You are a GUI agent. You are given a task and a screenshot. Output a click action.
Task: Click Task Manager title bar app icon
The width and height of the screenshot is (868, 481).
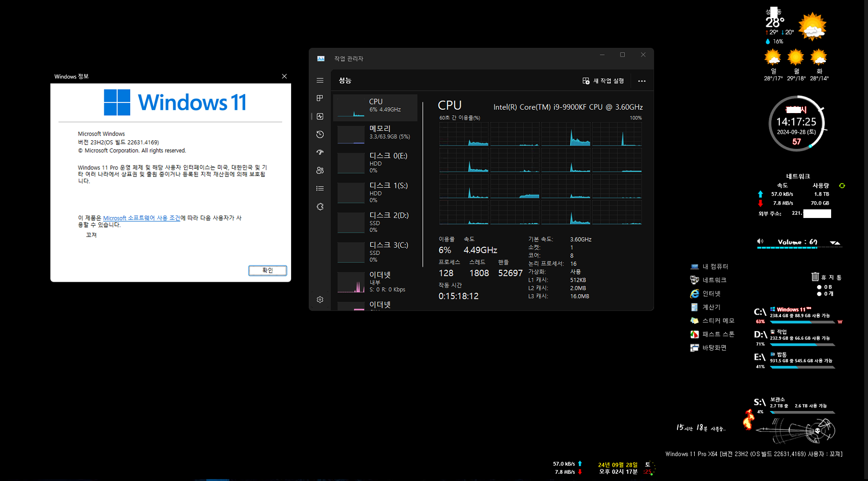pyautogui.click(x=321, y=58)
